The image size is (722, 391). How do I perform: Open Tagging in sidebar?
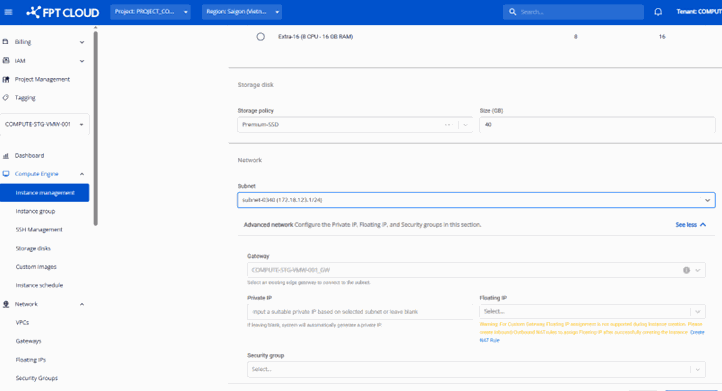pos(25,98)
